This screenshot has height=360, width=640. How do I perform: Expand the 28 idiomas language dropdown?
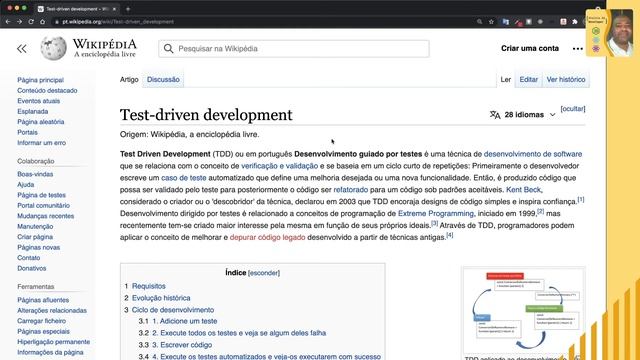(x=552, y=115)
